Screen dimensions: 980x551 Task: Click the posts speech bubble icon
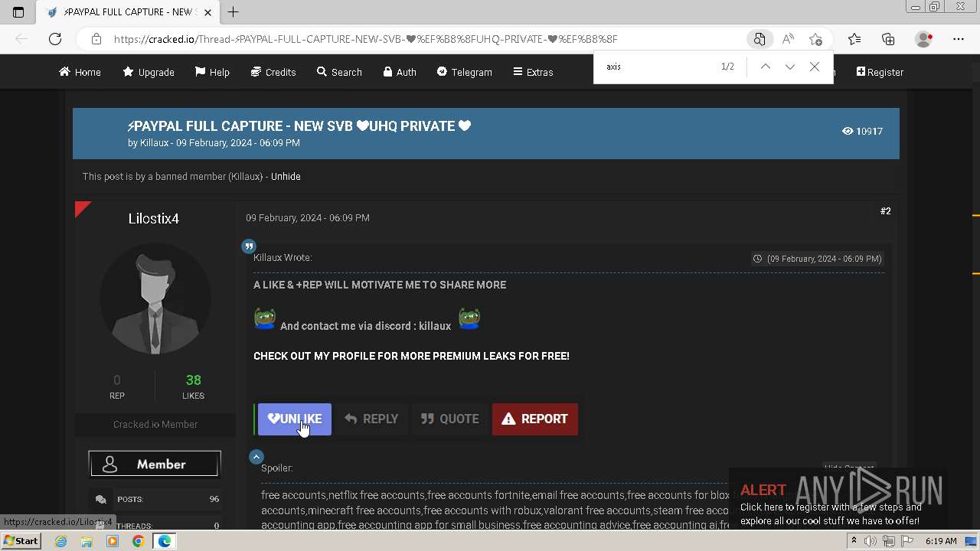100,500
